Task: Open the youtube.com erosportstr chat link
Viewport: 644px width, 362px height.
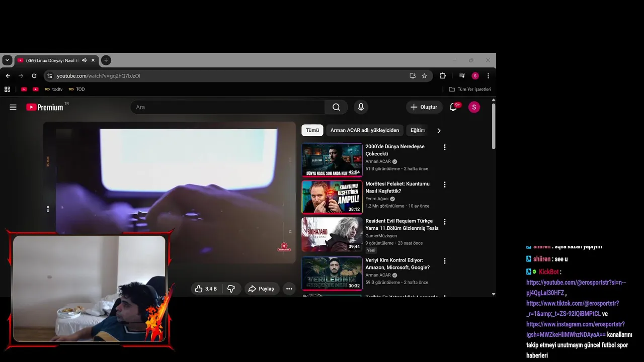Action: tap(576, 288)
